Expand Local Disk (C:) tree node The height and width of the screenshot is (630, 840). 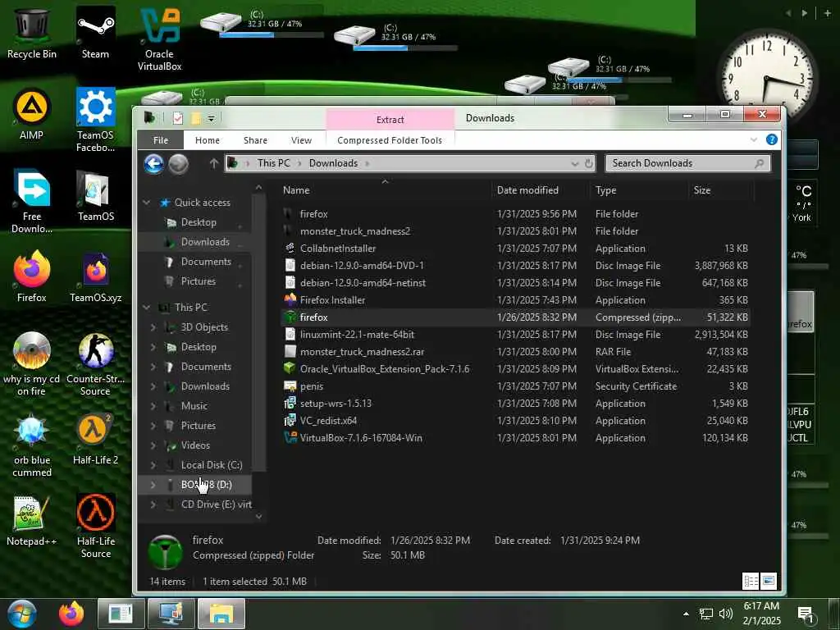[153, 465]
